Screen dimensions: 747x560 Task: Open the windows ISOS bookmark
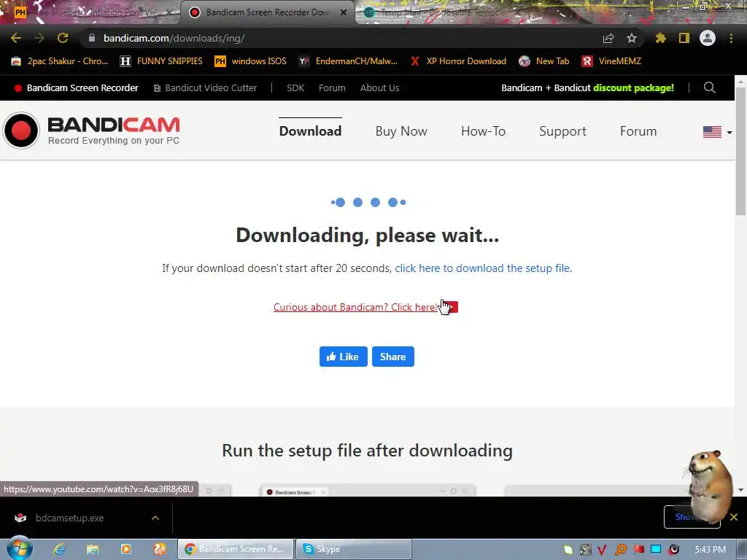(x=251, y=61)
